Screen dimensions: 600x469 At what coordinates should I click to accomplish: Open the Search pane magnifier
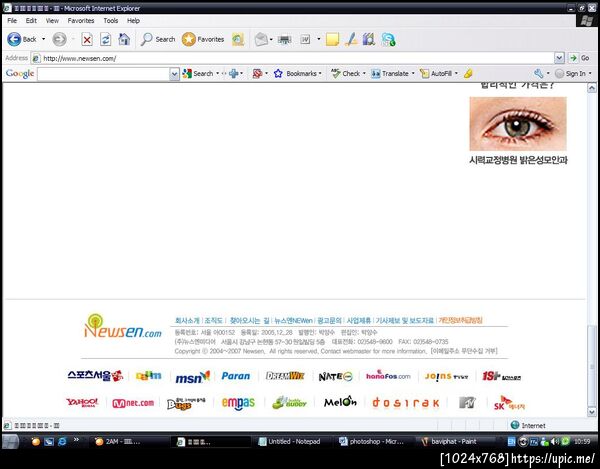click(158, 39)
